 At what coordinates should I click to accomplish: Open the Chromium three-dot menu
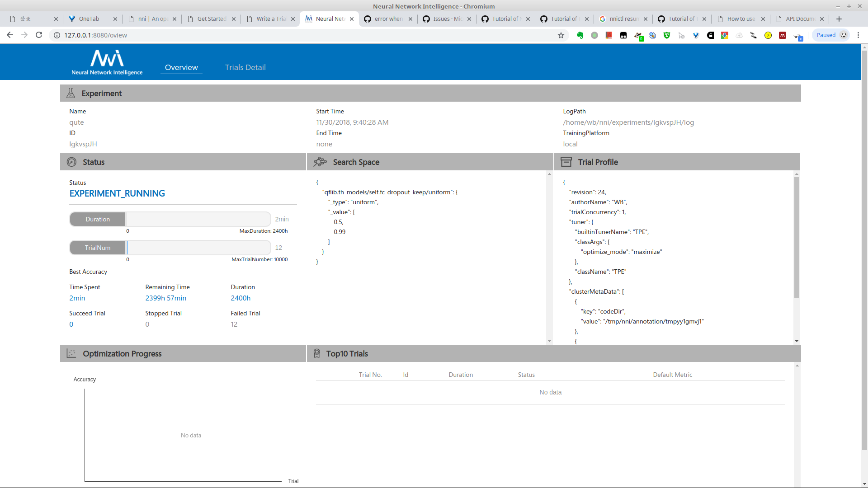tap(858, 35)
